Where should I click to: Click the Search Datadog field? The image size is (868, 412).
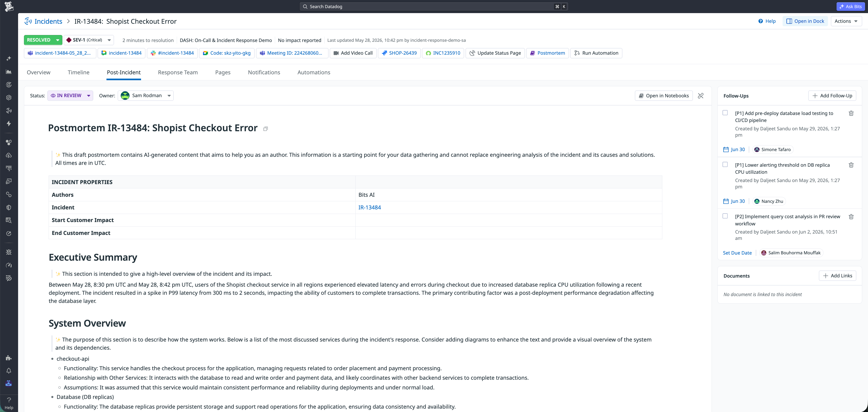[434, 6]
